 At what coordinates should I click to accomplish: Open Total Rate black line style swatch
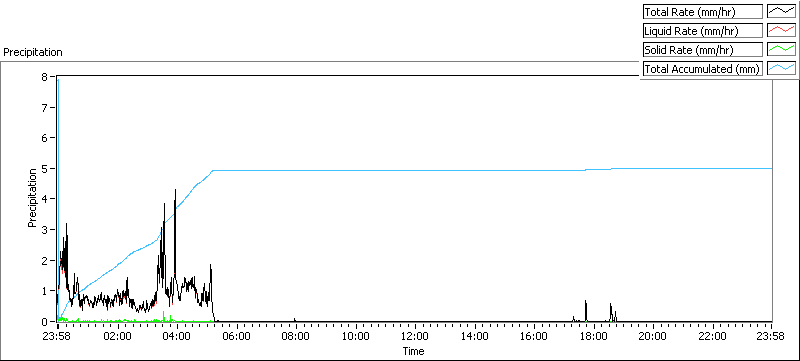point(782,12)
